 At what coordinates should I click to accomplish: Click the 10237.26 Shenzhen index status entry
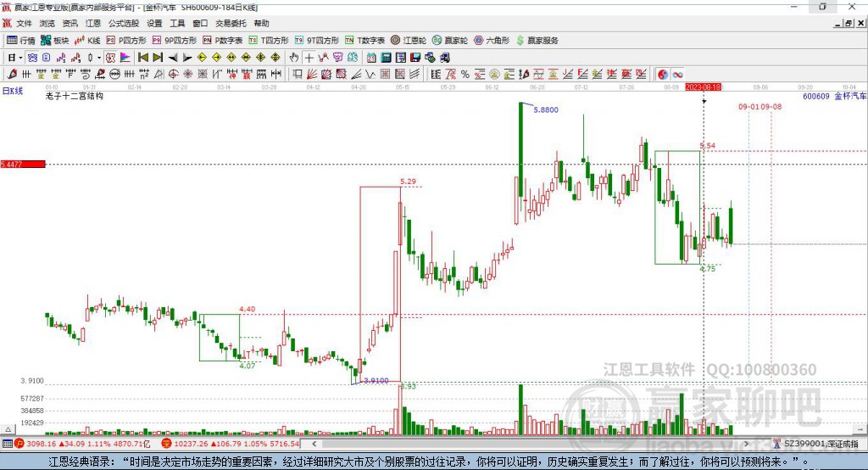coord(231,444)
